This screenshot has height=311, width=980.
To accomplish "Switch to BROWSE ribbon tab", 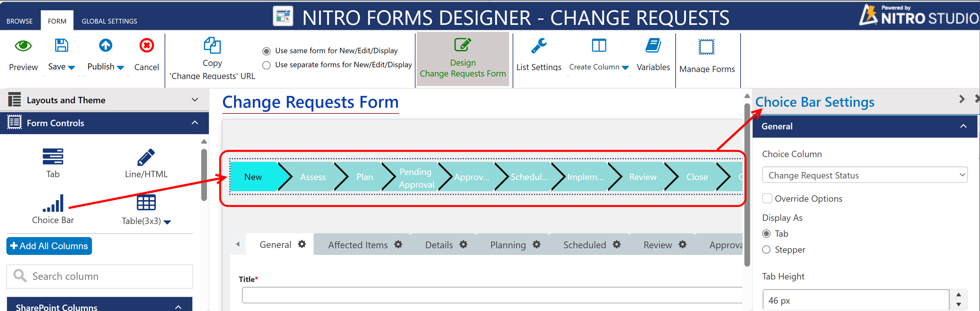I will coord(19,21).
